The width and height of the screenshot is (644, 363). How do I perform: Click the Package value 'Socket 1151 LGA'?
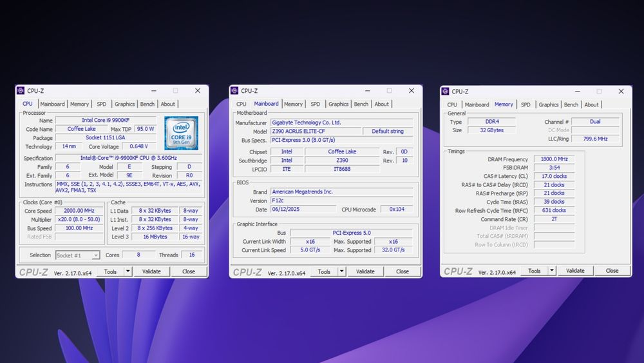click(106, 137)
